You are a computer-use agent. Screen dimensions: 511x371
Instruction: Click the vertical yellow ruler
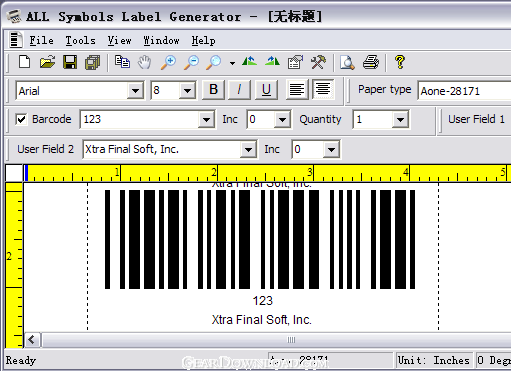[14, 265]
